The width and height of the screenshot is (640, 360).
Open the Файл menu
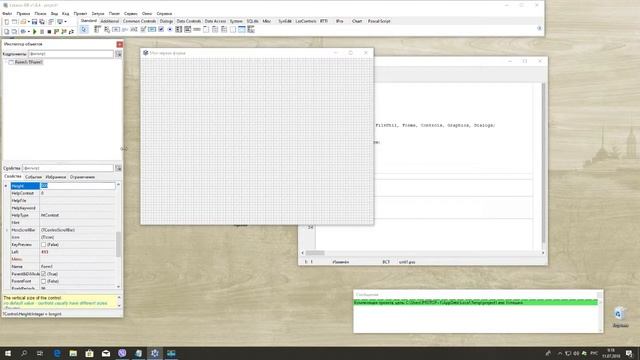[7, 13]
